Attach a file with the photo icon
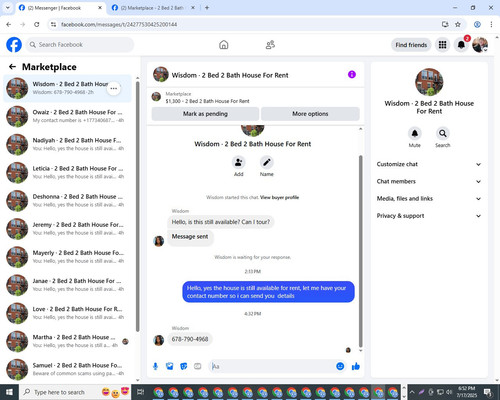The image size is (500, 400). [x=170, y=366]
